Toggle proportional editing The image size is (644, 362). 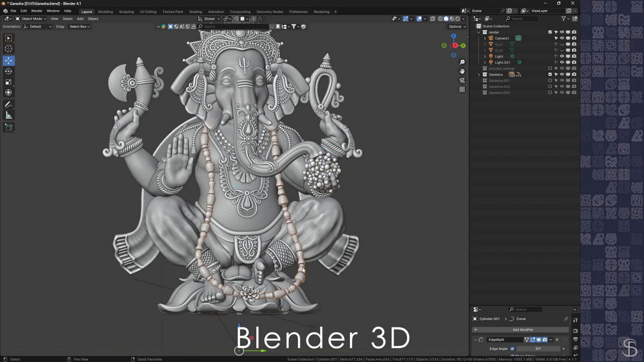click(x=254, y=19)
